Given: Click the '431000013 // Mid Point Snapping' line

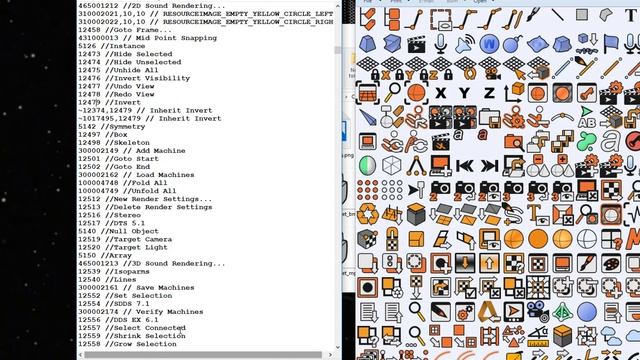Looking at the screenshot, I should [147, 38].
